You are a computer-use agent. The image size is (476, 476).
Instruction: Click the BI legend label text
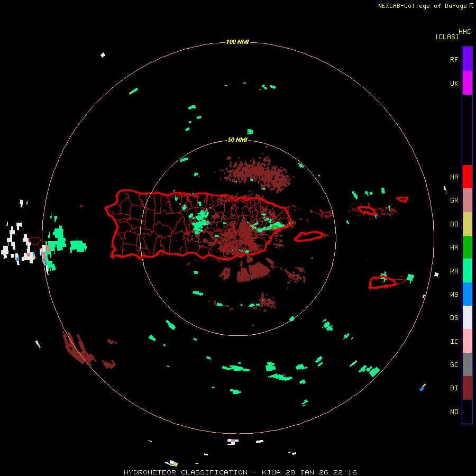[x=454, y=388]
